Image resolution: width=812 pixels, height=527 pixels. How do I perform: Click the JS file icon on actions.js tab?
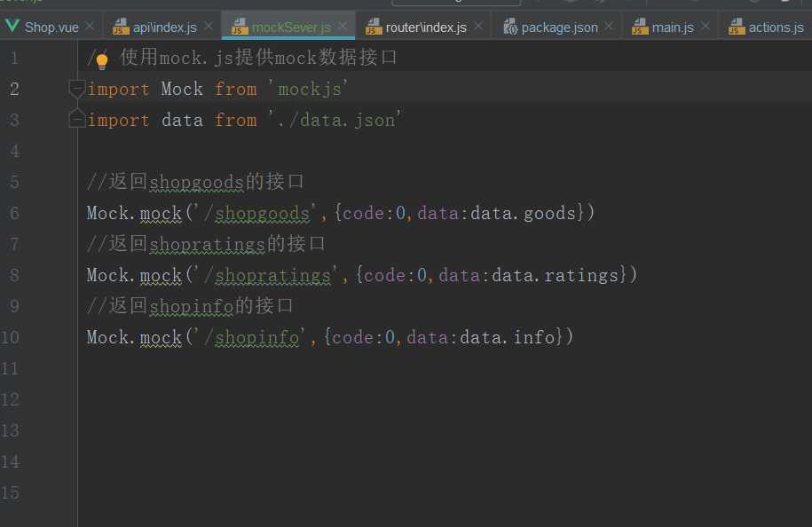[x=737, y=27]
